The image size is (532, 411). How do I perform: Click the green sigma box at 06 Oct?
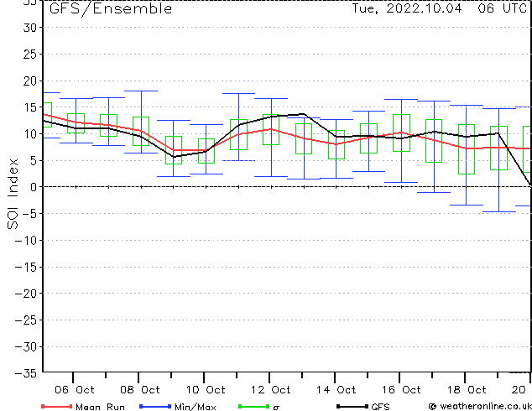(76, 123)
